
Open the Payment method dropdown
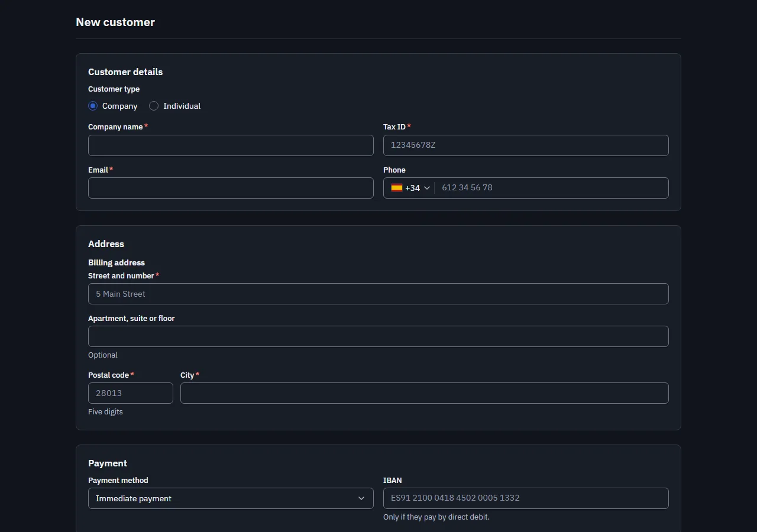(x=231, y=498)
